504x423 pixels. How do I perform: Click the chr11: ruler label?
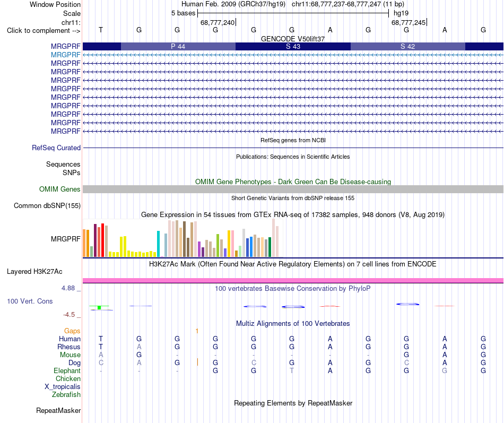[71, 22]
